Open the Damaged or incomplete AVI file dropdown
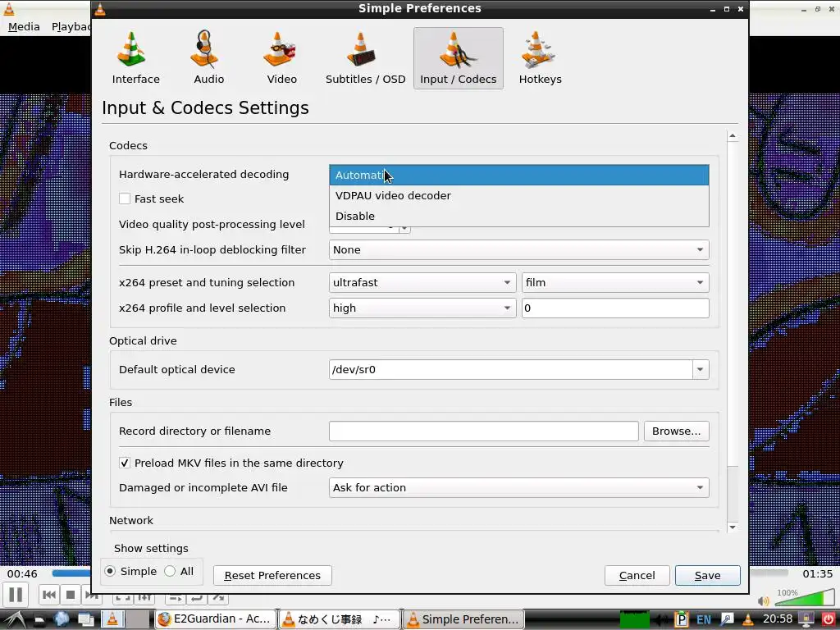 click(x=519, y=487)
